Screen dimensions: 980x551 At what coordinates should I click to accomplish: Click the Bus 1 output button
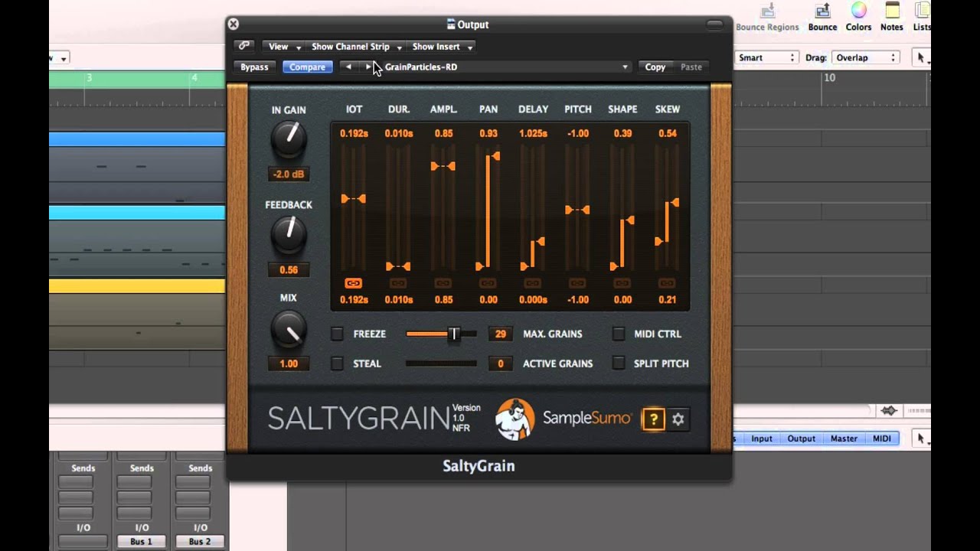point(142,541)
